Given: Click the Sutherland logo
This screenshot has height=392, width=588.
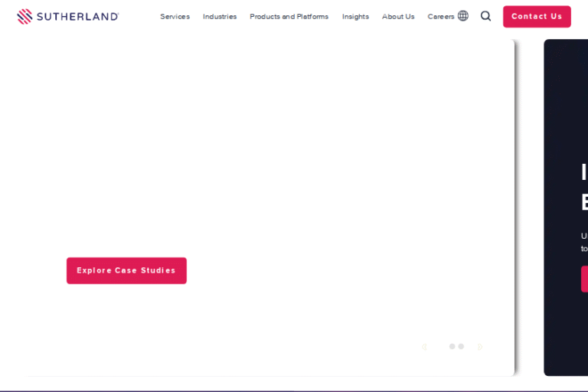Looking at the screenshot, I should [67, 16].
